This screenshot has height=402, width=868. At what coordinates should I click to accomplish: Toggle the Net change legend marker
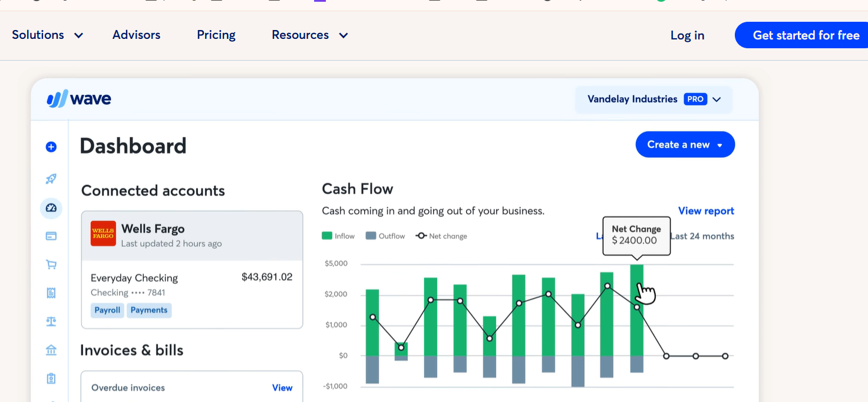[x=421, y=236]
